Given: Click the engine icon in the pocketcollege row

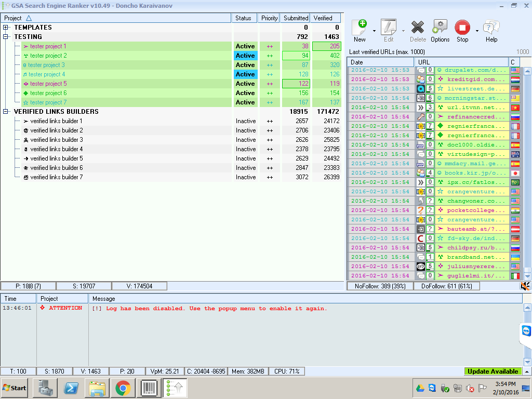Looking at the screenshot, I should click(x=421, y=210).
